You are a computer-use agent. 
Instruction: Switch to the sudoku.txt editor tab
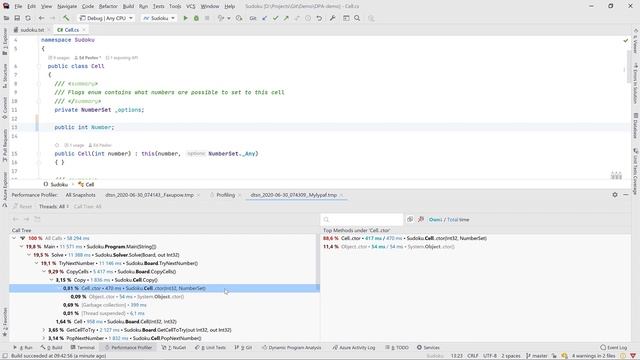pos(32,30)
